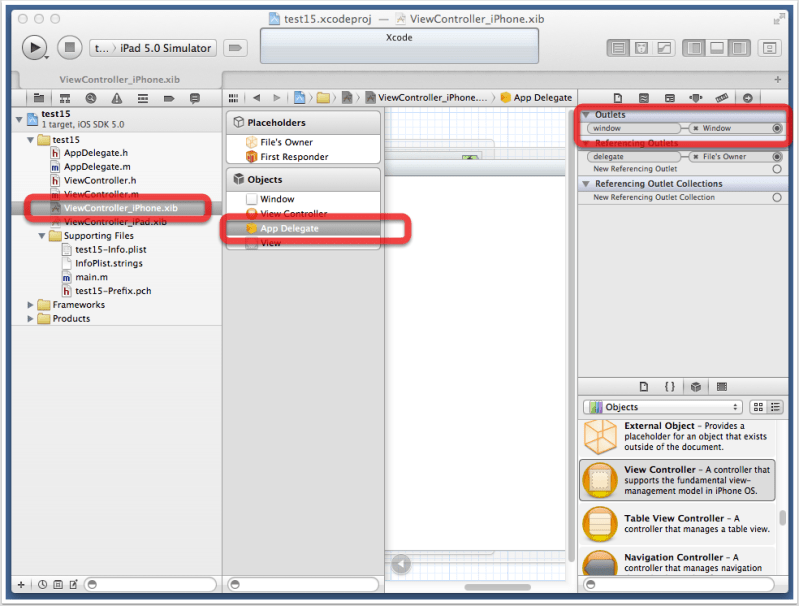Open main.m file
This screenshot has width=799, height=606.
coord(91,277)
